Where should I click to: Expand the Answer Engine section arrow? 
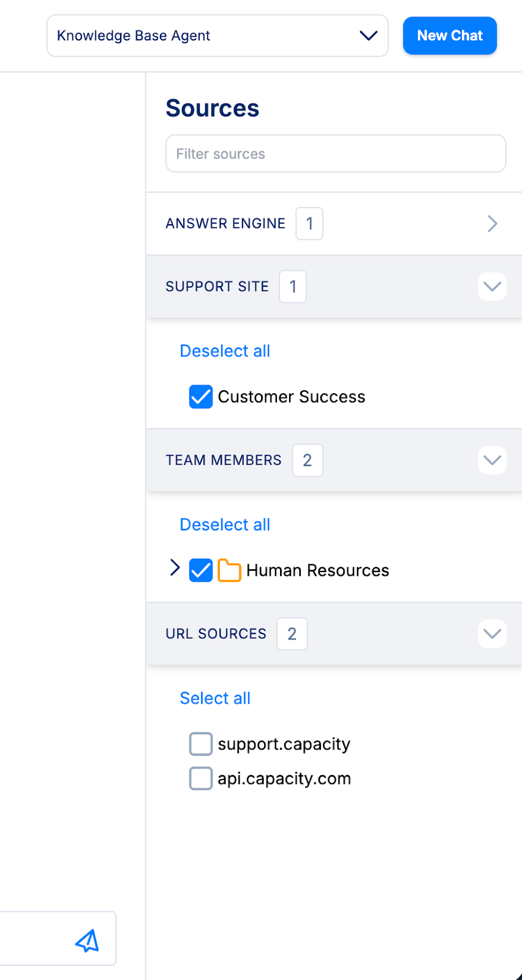click(492, 224)
